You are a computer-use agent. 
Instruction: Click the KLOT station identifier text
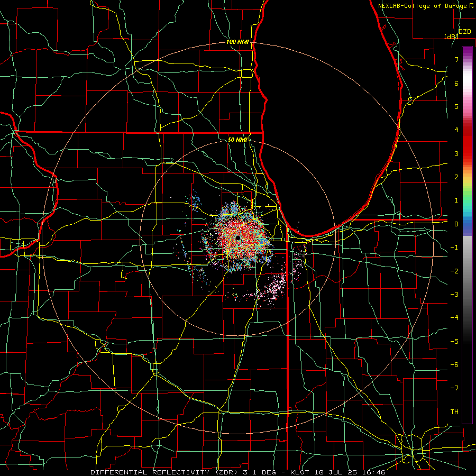(x=300, y=472)
